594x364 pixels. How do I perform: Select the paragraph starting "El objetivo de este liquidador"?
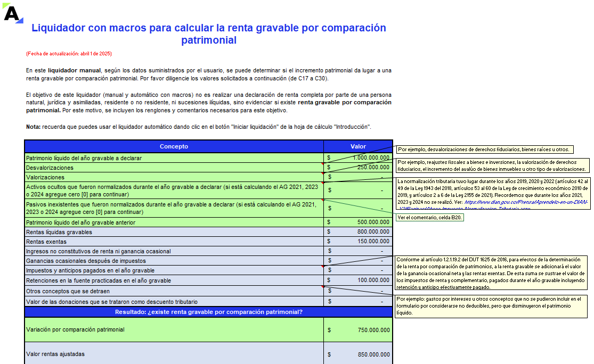209,103
